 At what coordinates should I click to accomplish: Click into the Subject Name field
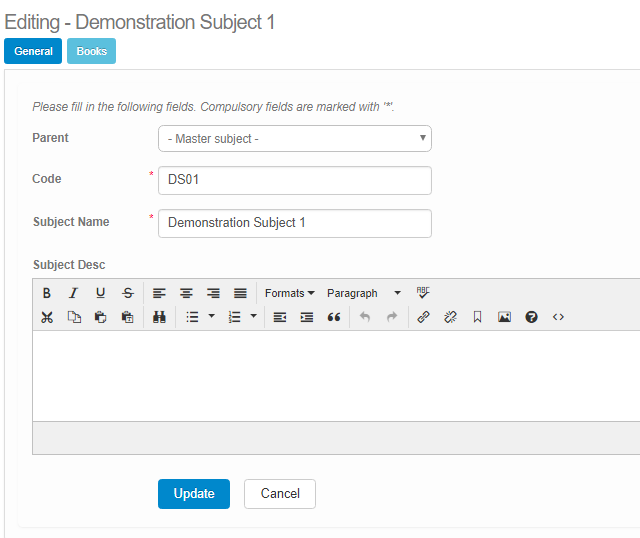click(x=295, y=223)
